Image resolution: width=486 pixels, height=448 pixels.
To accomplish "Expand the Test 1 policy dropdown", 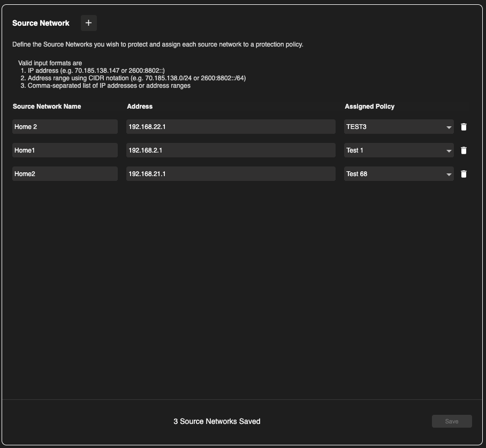I will (399, 150).
